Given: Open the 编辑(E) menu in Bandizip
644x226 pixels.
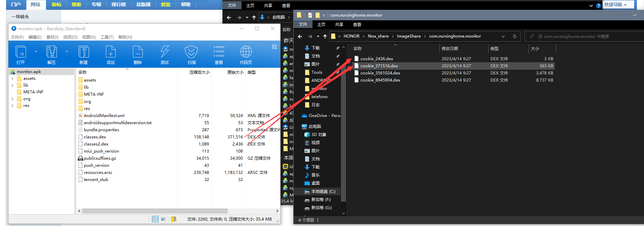Looking at the screenshot, I should 35,37.
